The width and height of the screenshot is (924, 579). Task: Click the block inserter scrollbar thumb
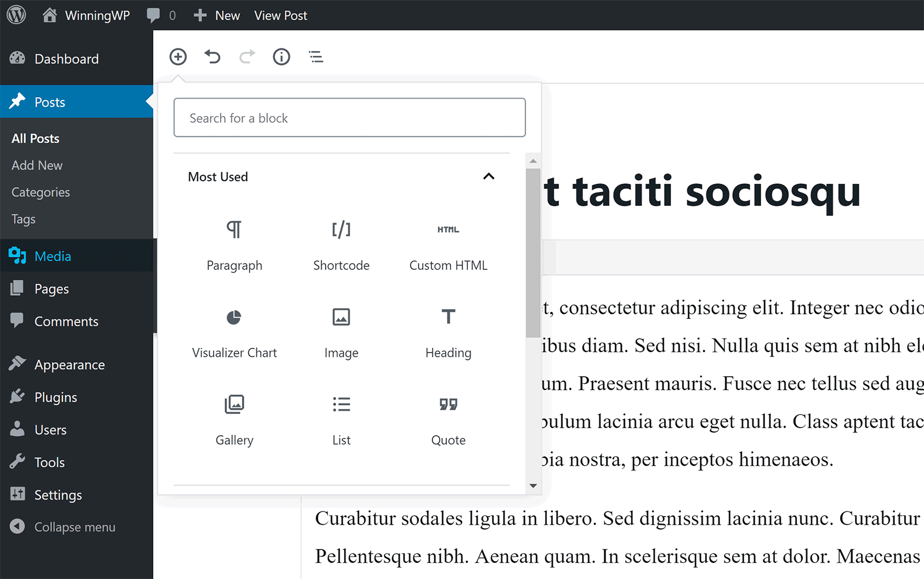coord(533,253)
